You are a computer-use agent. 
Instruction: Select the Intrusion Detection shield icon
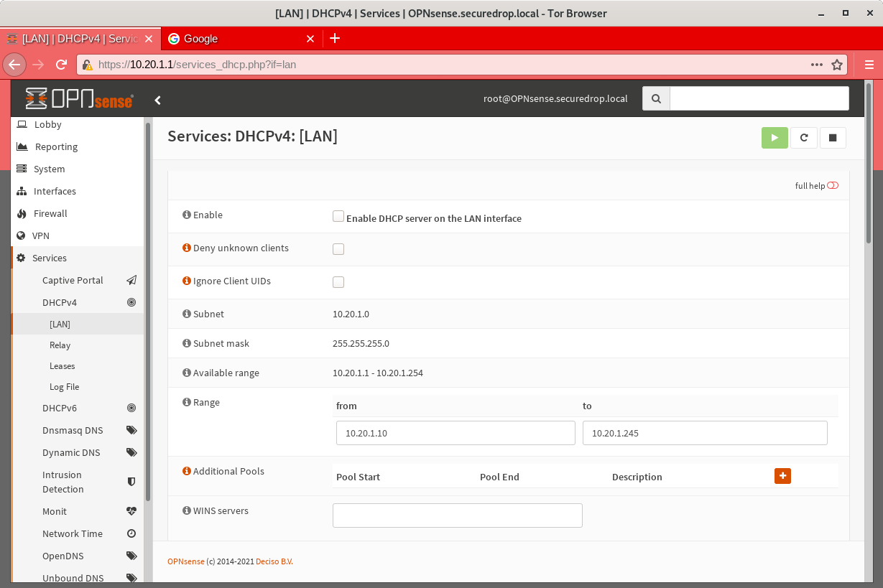131,482
